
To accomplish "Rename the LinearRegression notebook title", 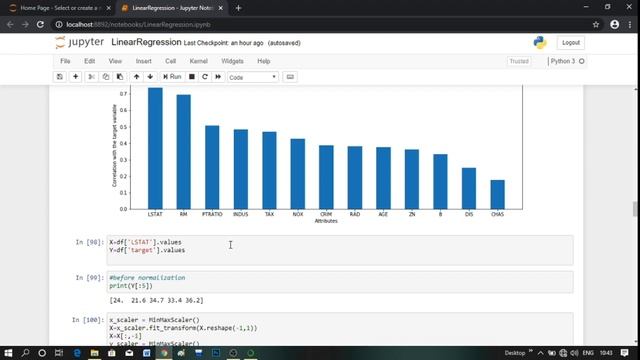I will pyautogui.click(x=146, y=42).
